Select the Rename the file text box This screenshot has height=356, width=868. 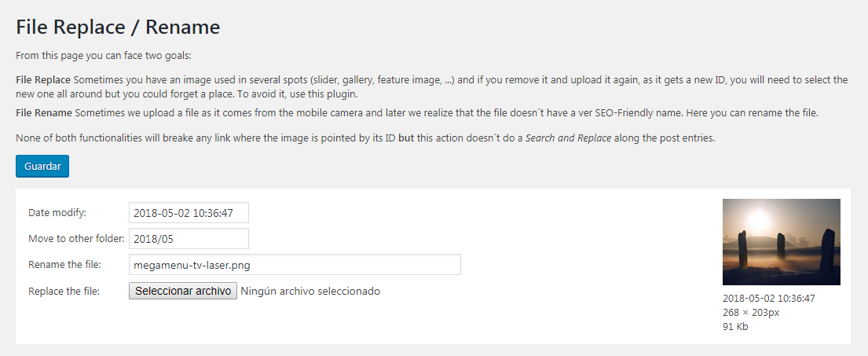(295, 265)
